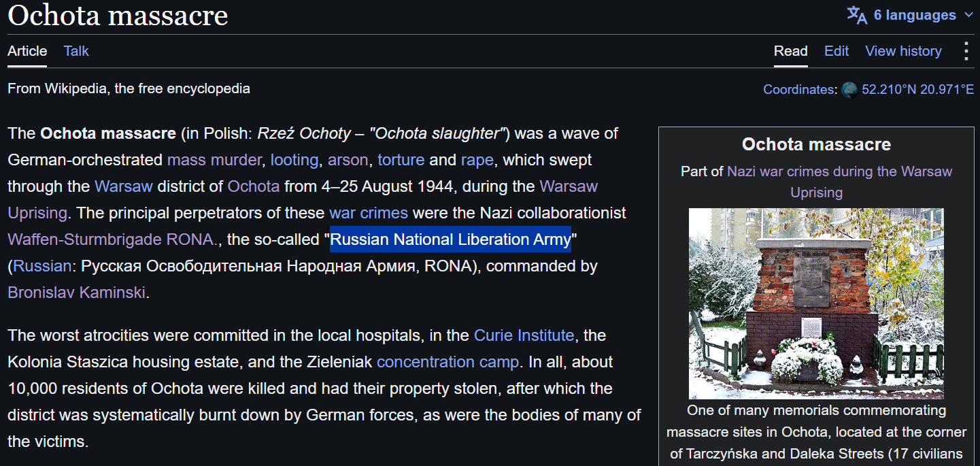Click the translate languages icon
Image resolution: width=980 pixels, height=466 pixels.
857,15
